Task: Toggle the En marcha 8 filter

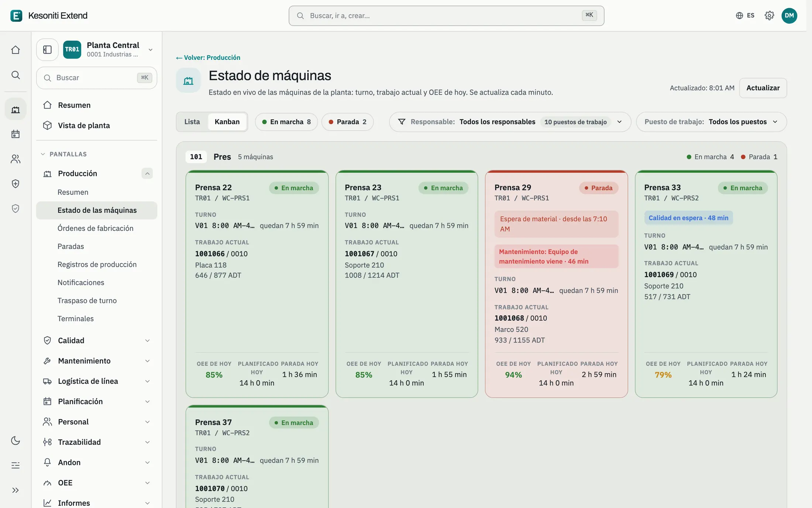Action: tap(286, 122)
